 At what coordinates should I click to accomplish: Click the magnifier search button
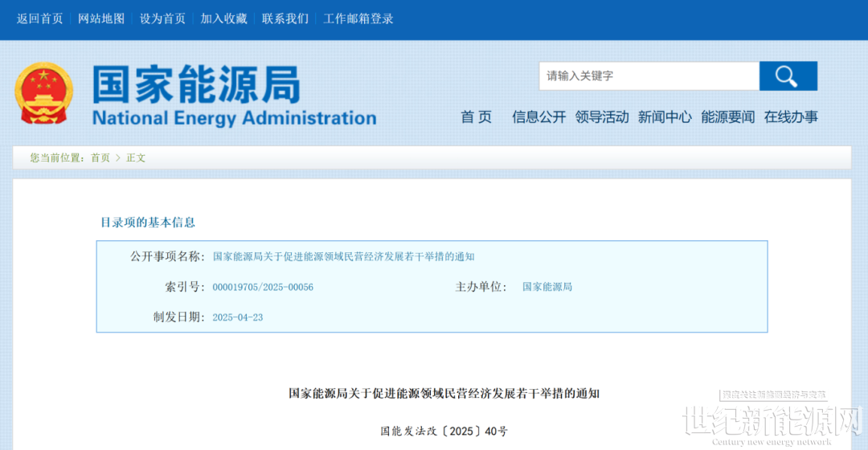click(x=788, y=76)
